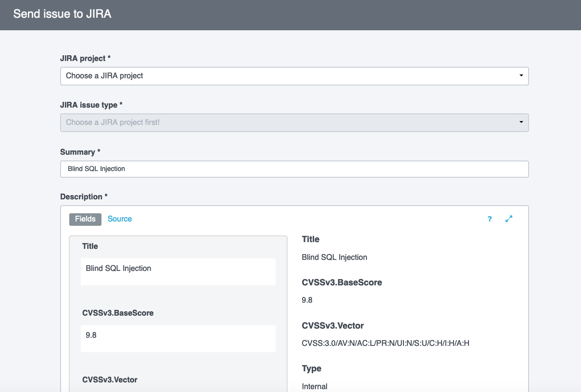Open the JIRA project dropdown

tap(294, 76)
